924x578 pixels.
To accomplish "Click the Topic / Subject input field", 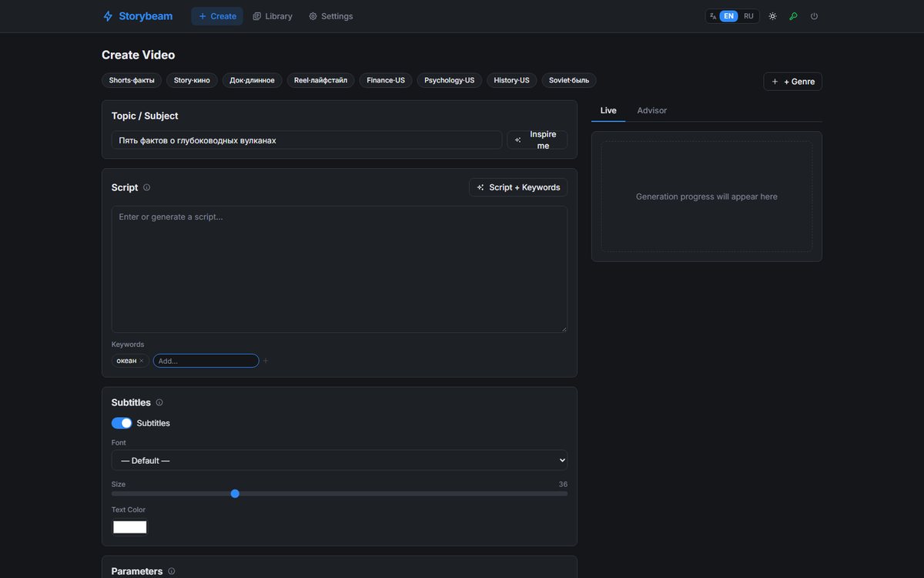I will tap(306, 140).
